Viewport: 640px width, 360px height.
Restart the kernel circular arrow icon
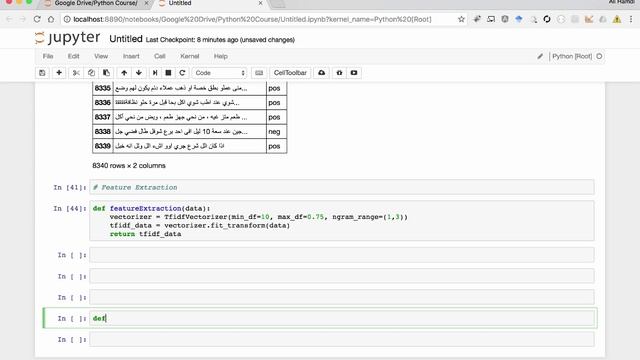tap(182, 73)
